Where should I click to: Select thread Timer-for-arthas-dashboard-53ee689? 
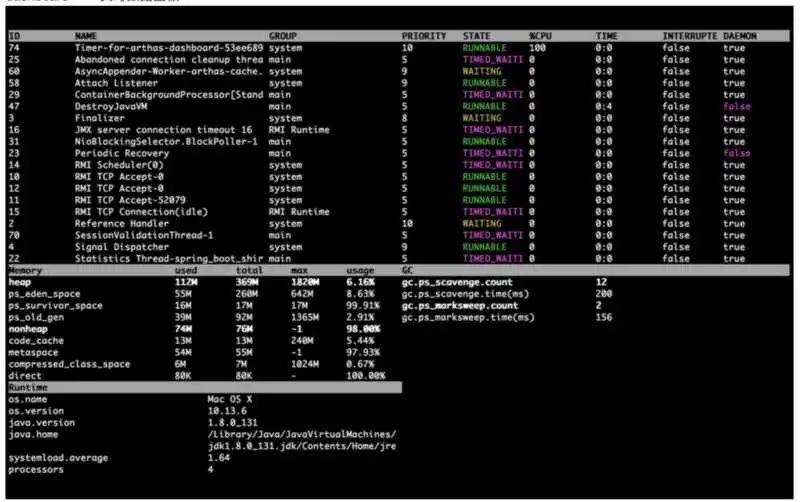pos(169,48)
